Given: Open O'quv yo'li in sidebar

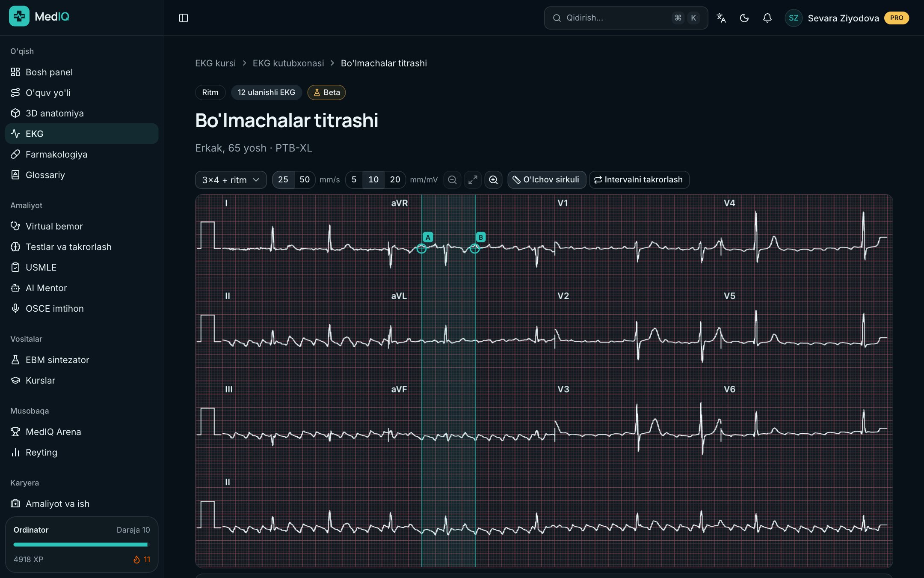Looking at the screenshot, I should pyautogui.click(x=82, y=92).
